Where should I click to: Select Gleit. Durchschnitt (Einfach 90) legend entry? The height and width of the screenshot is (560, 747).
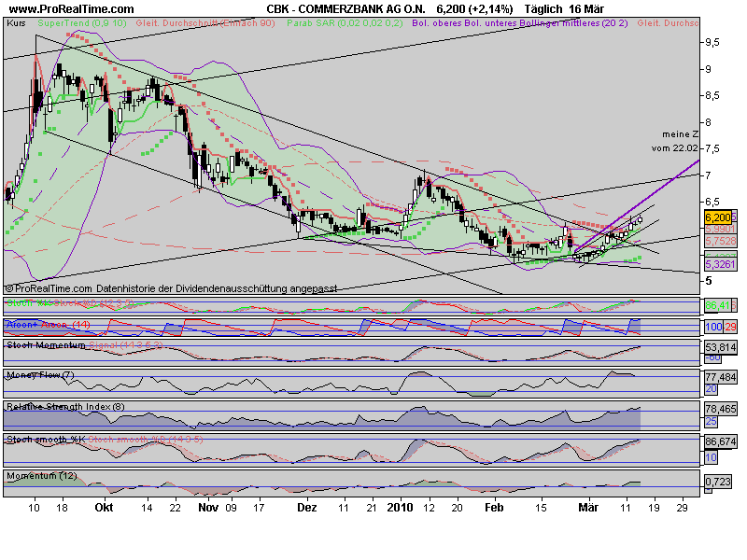click(205, 22)
